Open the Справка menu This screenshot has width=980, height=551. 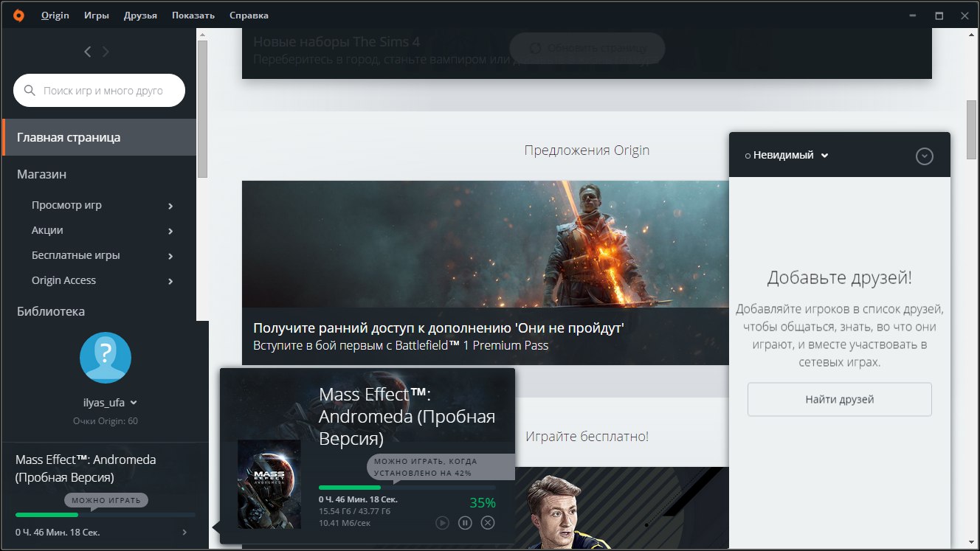tap(249, 15)
